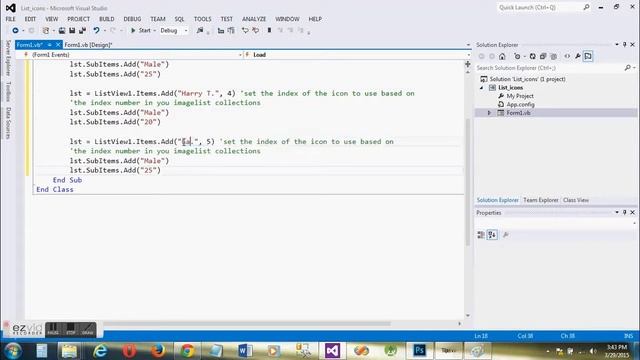Click the Properties wrench icon in Solution Explorer toolbar

[x=578, y=56]
